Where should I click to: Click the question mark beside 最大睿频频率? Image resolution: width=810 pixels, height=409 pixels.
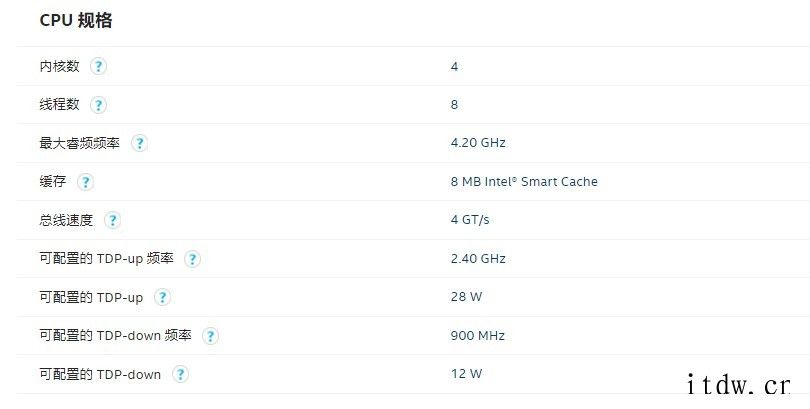(139, 143)
